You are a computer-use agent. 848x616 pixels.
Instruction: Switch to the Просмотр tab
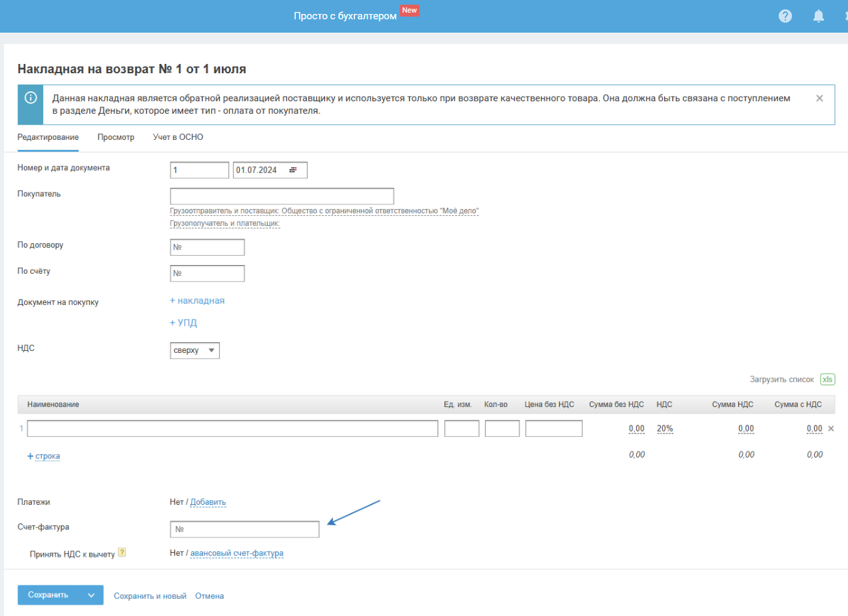pyautogui.click(x=116, y=137)
